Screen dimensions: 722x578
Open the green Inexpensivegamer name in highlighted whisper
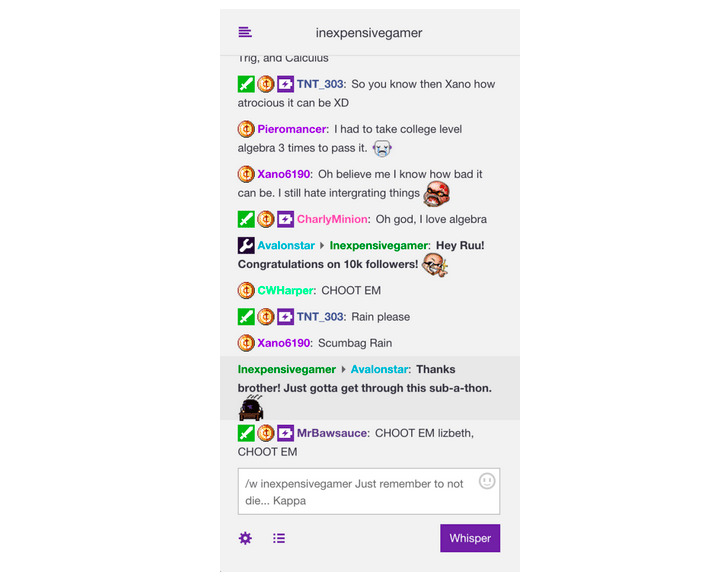pyautogui.click(x=286, y=369)
